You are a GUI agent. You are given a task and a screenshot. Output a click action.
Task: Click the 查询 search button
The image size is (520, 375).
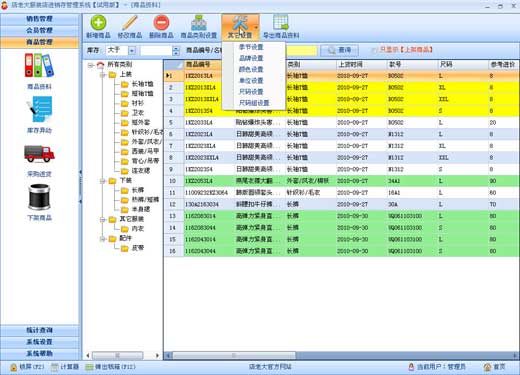point(339,50)
